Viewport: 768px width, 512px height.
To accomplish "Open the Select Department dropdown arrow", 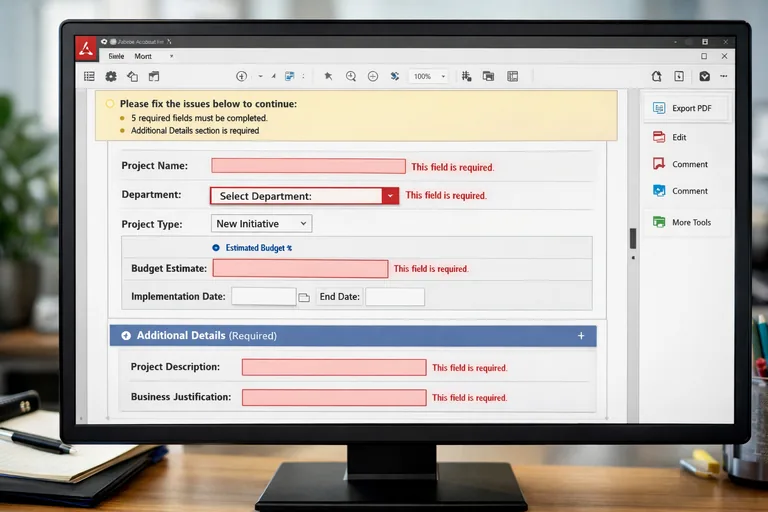I will click(390, 195).
